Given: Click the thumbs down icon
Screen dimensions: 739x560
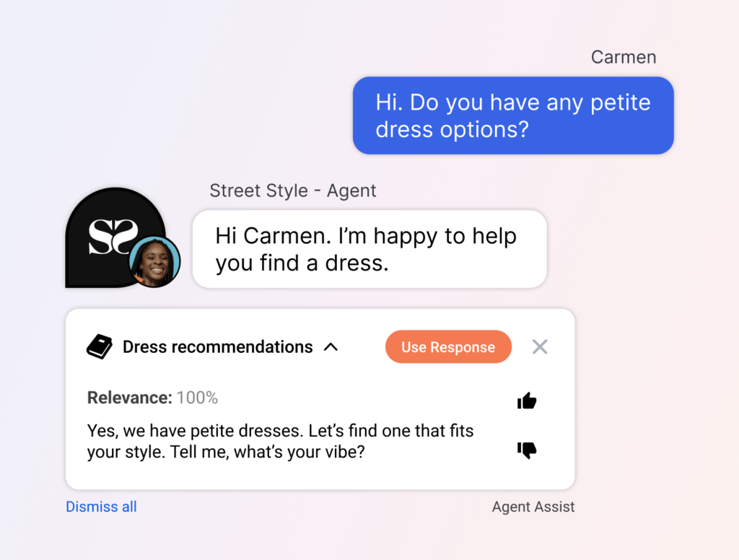Looking at the screenshot, I should [527, 450].
